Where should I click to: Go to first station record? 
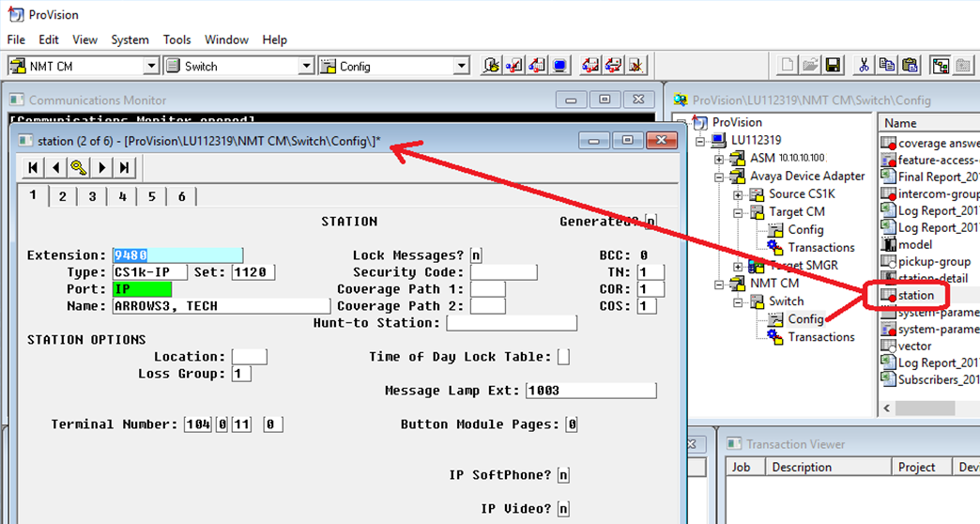pyautogui.click(x=33, y=167)
